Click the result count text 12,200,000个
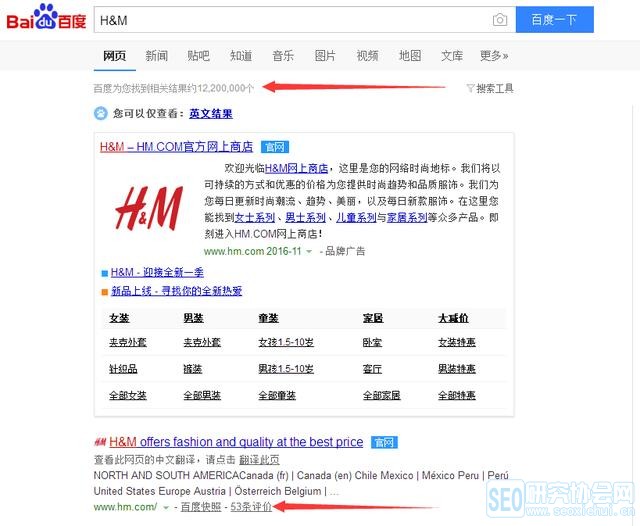This screenshot has height=526, width=640. coord(226,88)
